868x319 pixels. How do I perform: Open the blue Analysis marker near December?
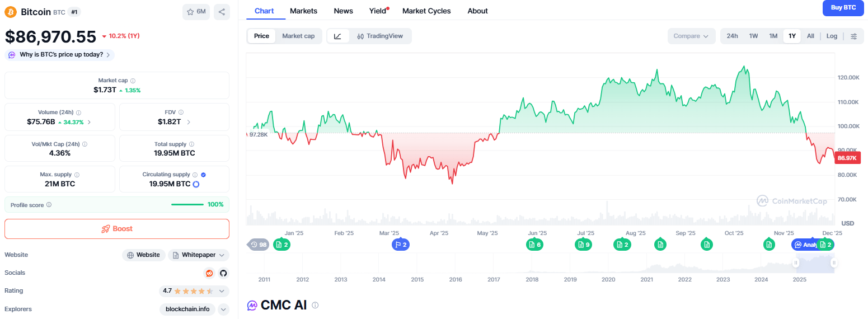pyautogui.click(x=804, y=245)
